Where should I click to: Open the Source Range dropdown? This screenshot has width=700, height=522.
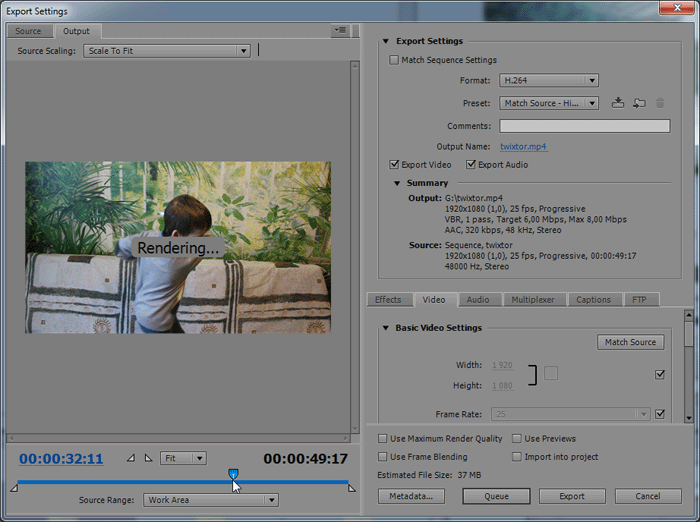tap(210, 500)
